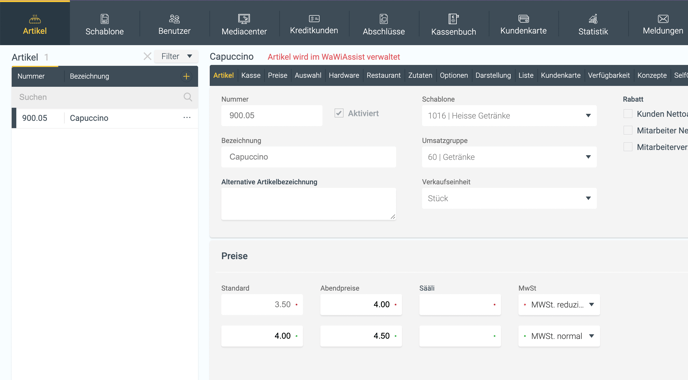Open the Darstellung tab
The width and height of the screenshot is (688, 380).
493,75
